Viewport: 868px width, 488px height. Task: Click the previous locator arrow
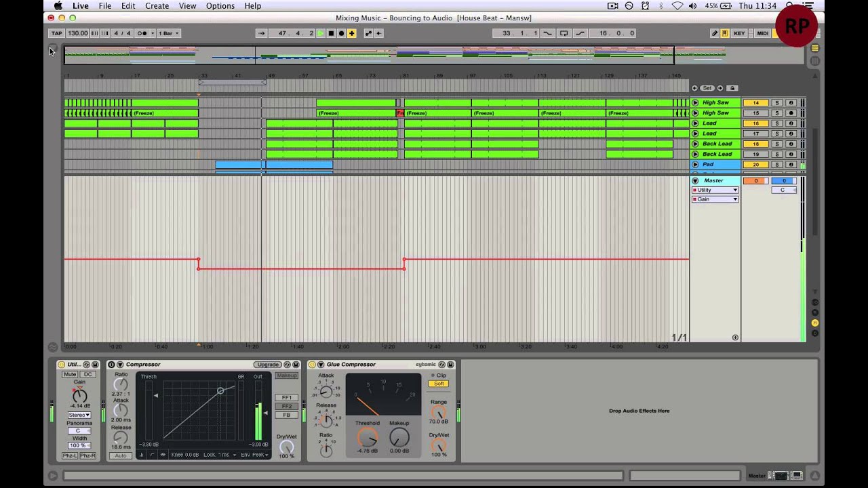point(694,88)
